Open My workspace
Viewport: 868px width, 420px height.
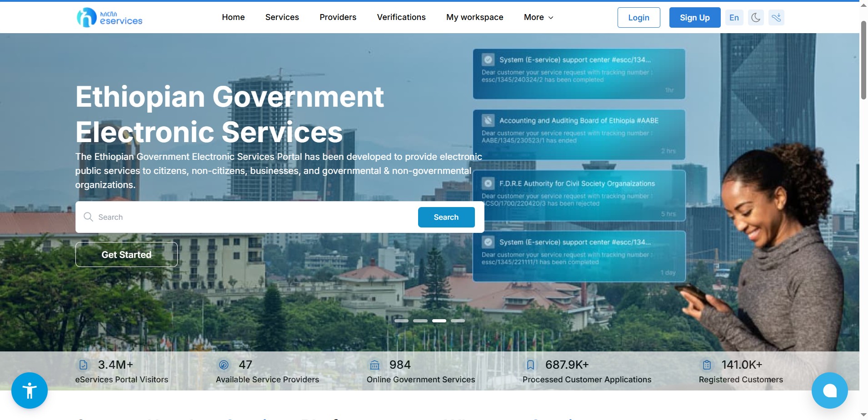474,17
